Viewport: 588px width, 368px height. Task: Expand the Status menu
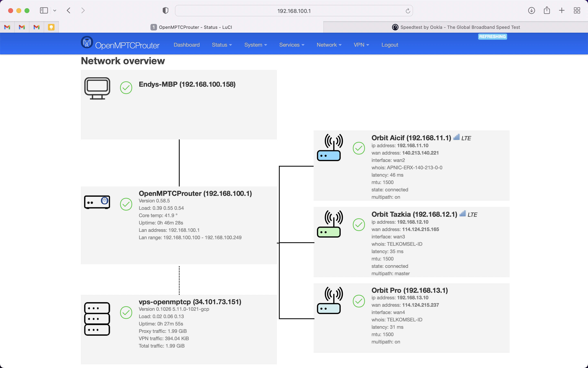click(x=222, y=45)
